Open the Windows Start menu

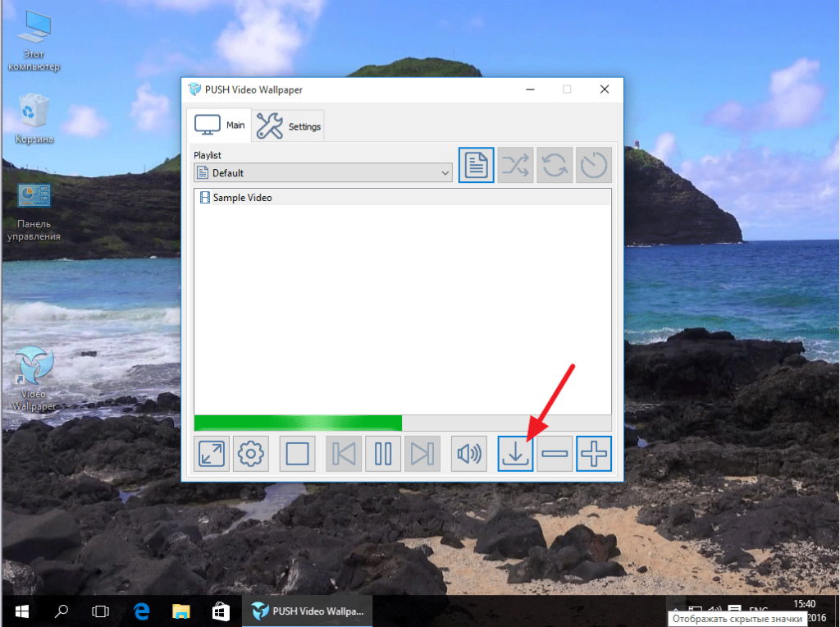tap(21, 611)
